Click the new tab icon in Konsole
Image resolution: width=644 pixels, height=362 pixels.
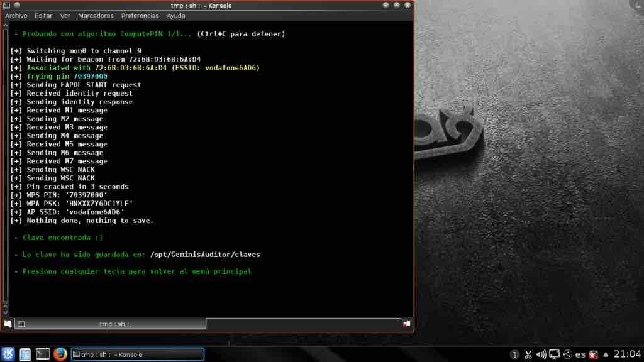8,324
